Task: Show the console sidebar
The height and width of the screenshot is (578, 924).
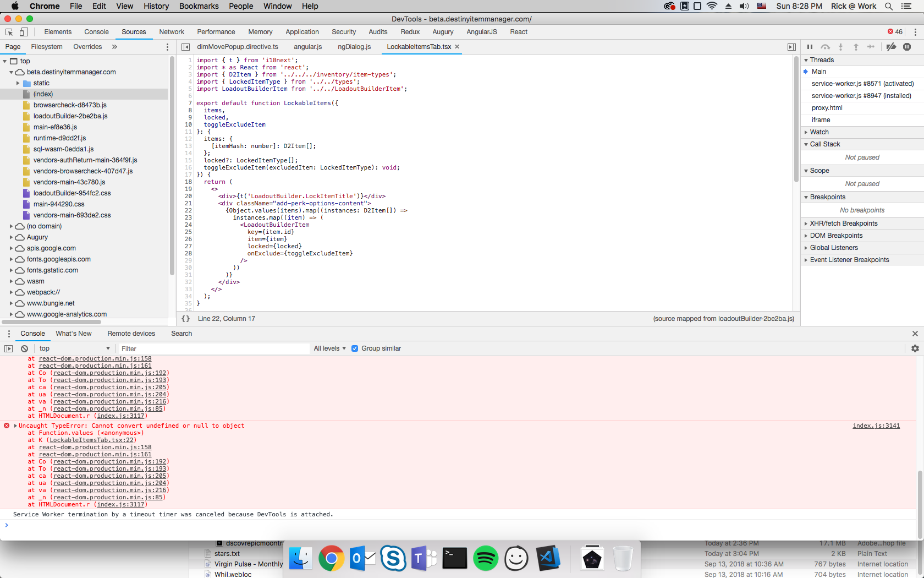Action: pyautogui.click(x=8, y=348)
